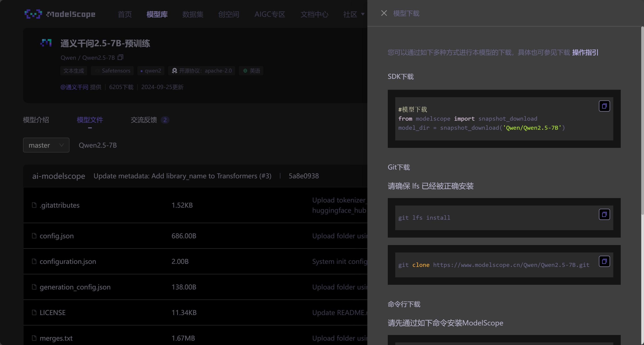Close the model download panel
The height and width of the screenshot is (345, 644).
(384, 13)
